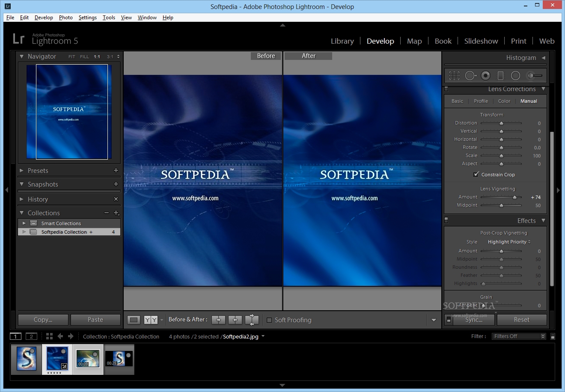
Task: Hide right panel group arrow
Action: click(558, 190)
